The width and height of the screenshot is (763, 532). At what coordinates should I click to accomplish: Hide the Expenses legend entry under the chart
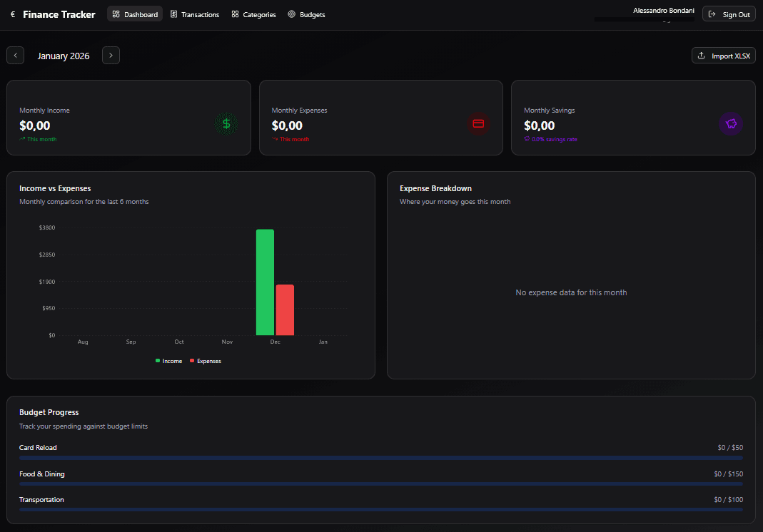point(205,361)
